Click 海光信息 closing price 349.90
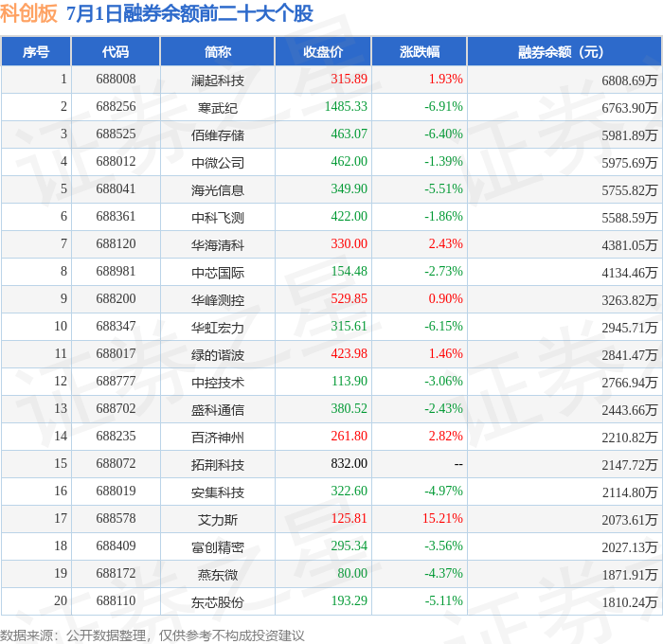663x644 pixels. (349, 188)
